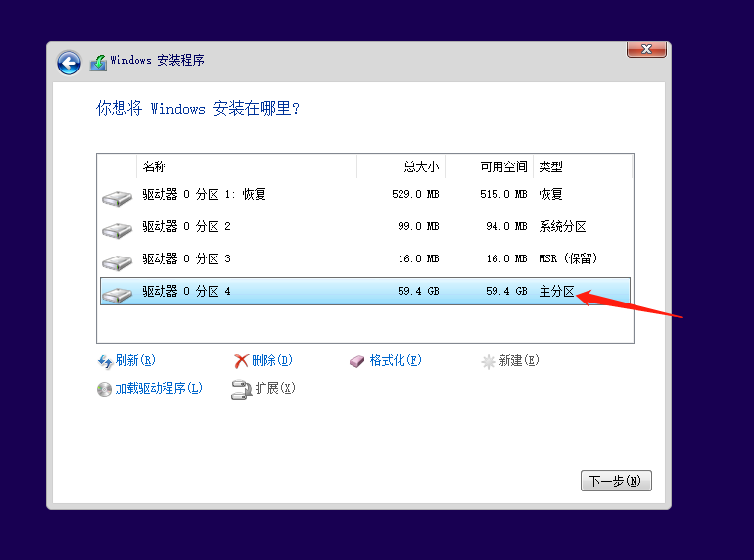The width and height of the screenshot is (754, 560).
Task: Click the MSR (保留) type cell
Action: (x=568, y=258)
